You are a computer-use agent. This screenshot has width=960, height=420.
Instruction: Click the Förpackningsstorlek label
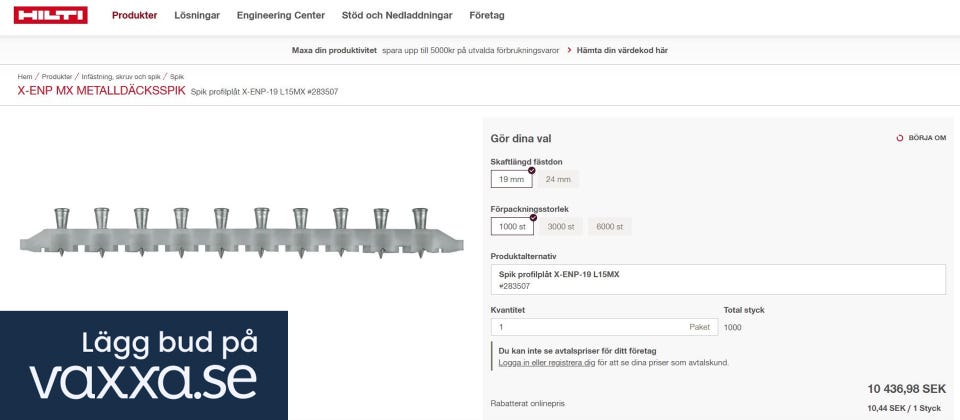530,209
